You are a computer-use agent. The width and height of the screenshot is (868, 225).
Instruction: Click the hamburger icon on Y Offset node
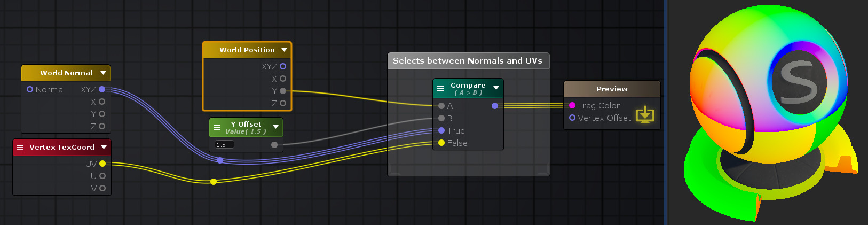[217, 127]
